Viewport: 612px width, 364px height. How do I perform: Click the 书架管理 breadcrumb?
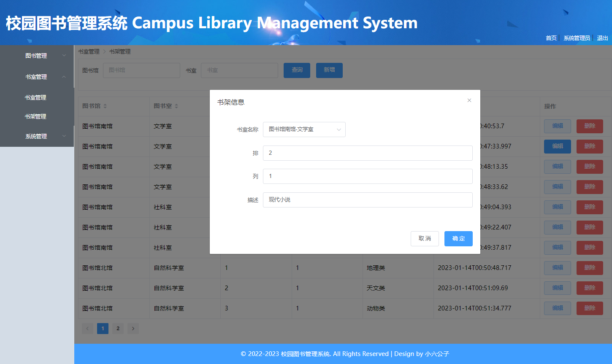click(x=120, y=51)
